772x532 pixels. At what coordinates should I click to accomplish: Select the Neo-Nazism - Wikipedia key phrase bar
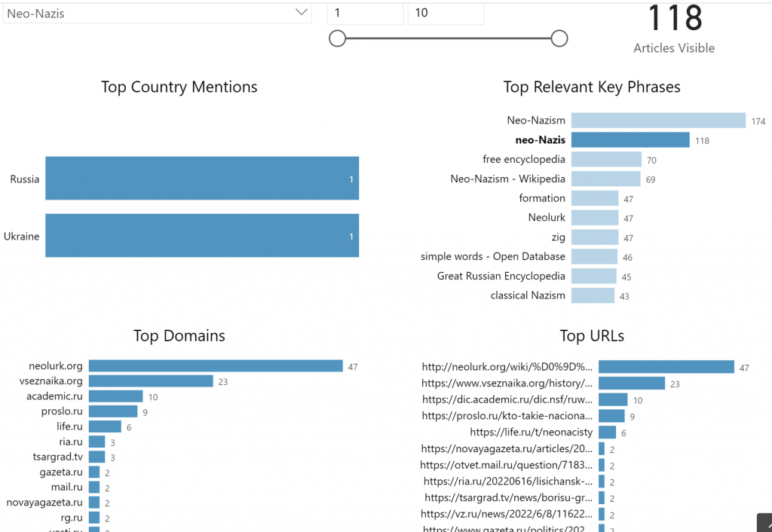coord(605,179)
